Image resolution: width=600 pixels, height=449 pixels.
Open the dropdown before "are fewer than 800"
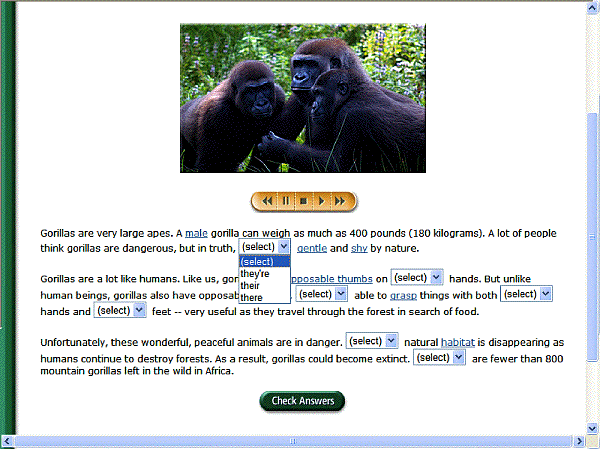[x=439, y=358]
